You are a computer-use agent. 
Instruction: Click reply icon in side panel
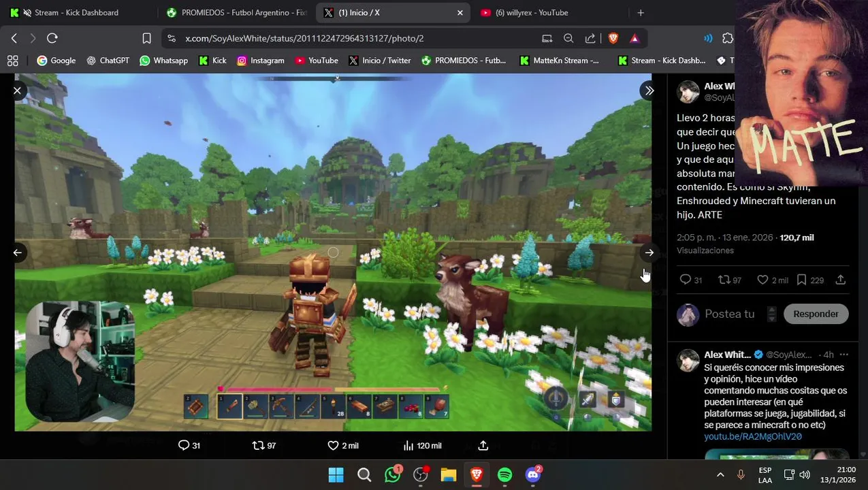686,280
